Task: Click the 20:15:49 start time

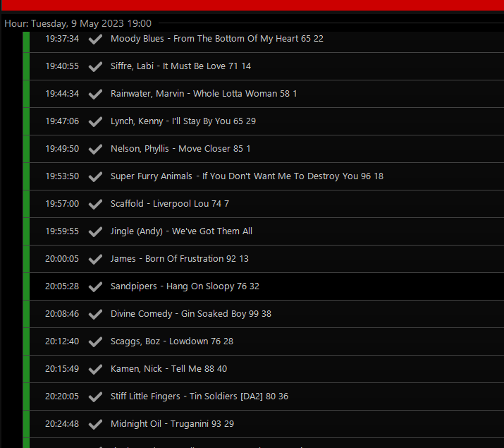Action: pyautogui.click(x=62, y=368)
